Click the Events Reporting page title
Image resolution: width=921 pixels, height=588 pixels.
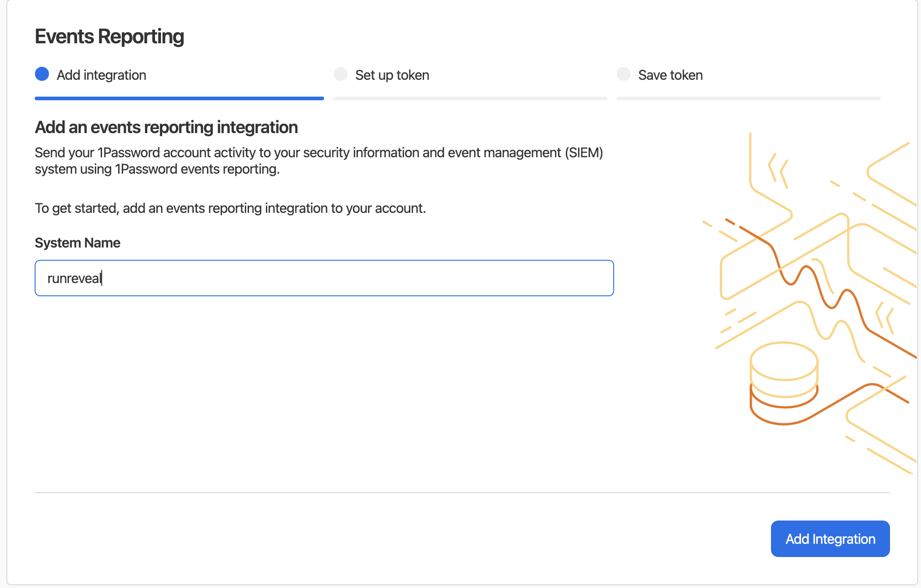point(109,36)
